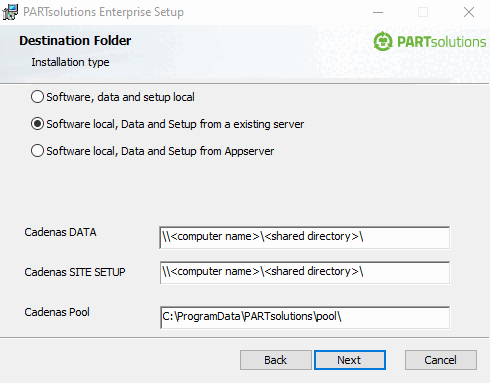Screen dimensions: 490x383
Task: Click the 'Cadenas DATA' label
Action: click(x=60, y=232)
